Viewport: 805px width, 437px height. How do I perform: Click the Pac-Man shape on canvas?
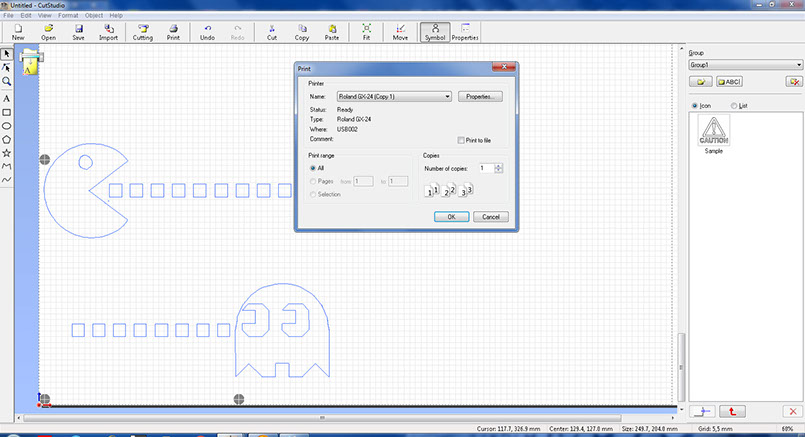(x=86, y=191)
